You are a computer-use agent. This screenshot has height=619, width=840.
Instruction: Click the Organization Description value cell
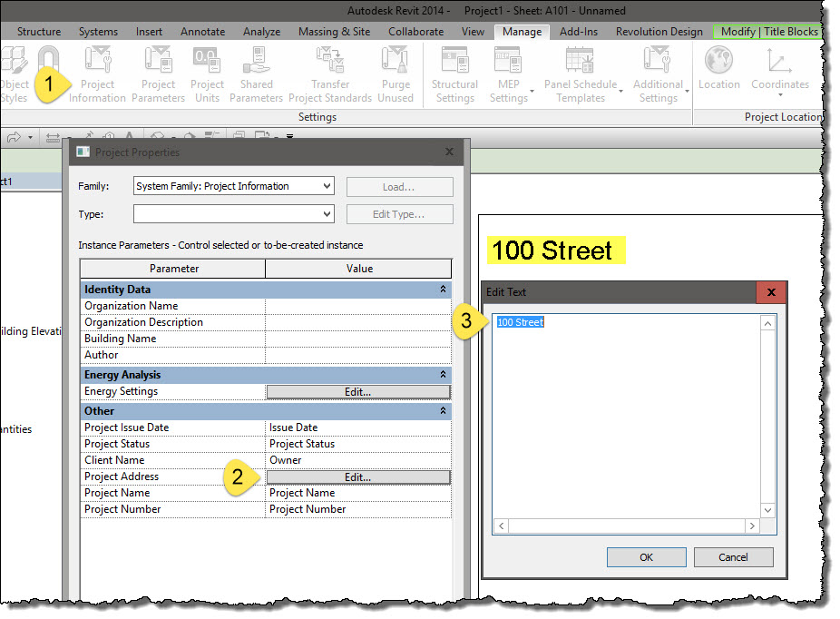point(357,322)
